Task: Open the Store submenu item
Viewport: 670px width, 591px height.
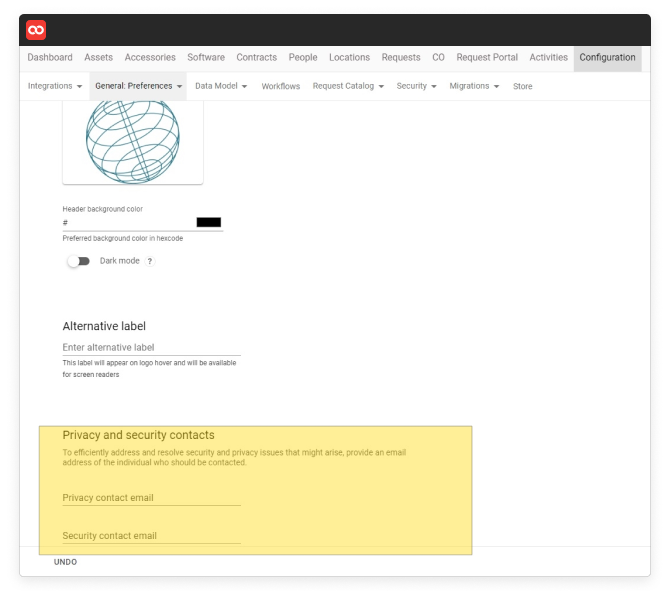Action: (523, 86)
